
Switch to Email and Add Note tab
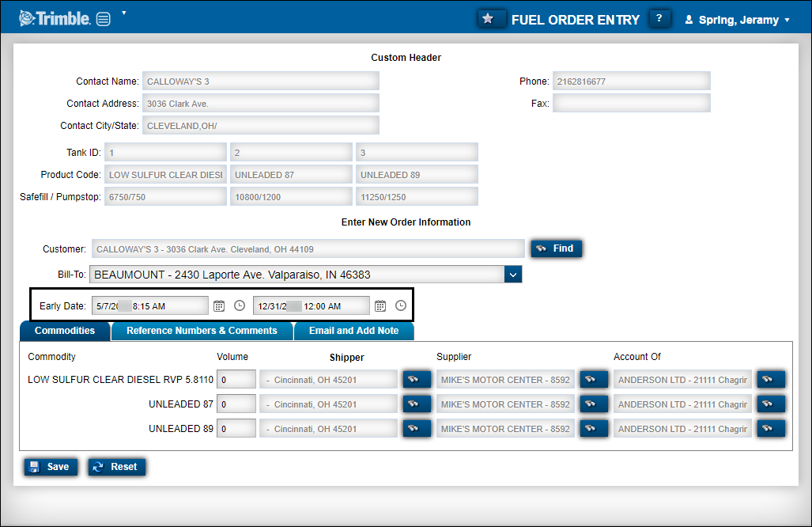pos(353,331)
